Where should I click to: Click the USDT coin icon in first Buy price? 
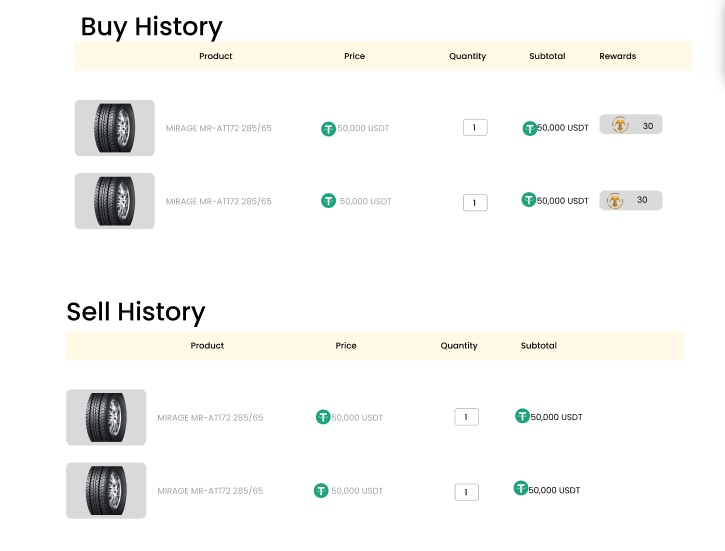click(328, 129)
